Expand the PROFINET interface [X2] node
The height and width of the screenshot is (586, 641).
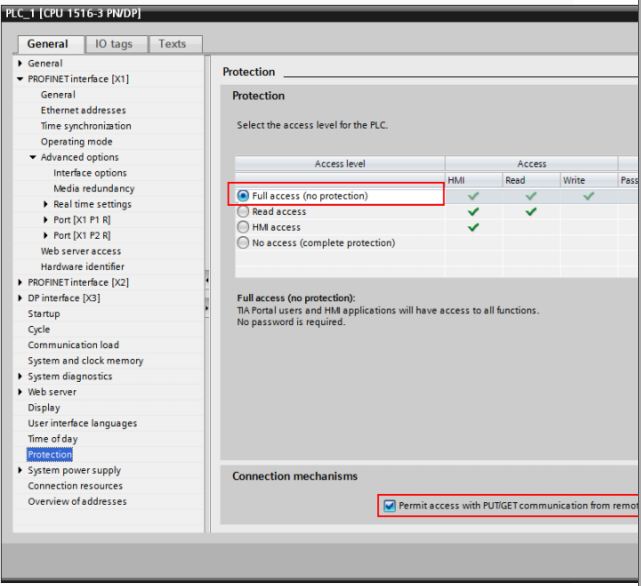click(x=20, y=282)
